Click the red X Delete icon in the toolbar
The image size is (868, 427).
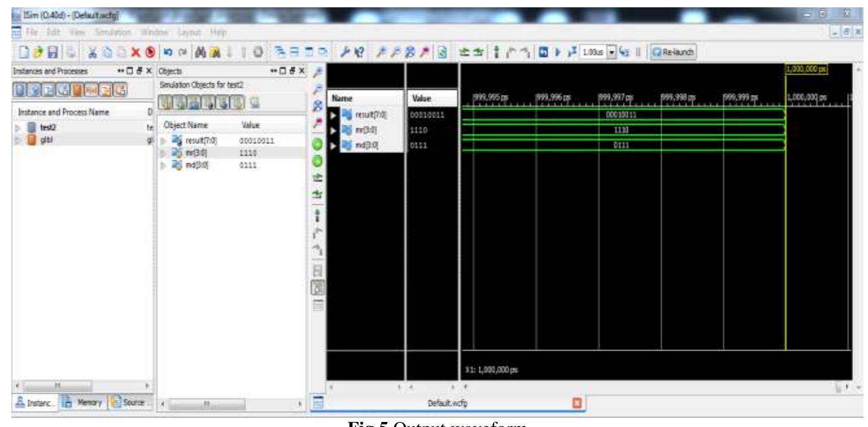[135, 52]
